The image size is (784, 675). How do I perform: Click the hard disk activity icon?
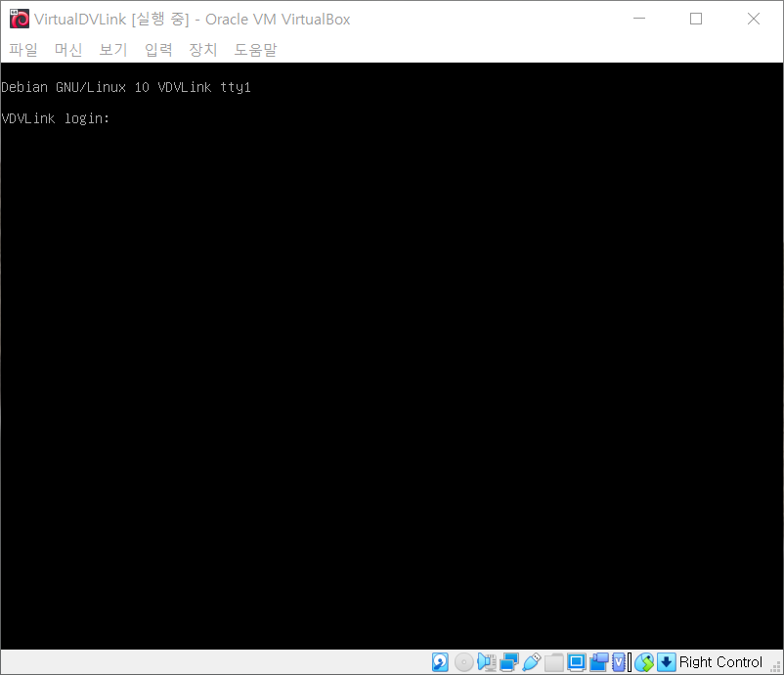pos(440,662)
